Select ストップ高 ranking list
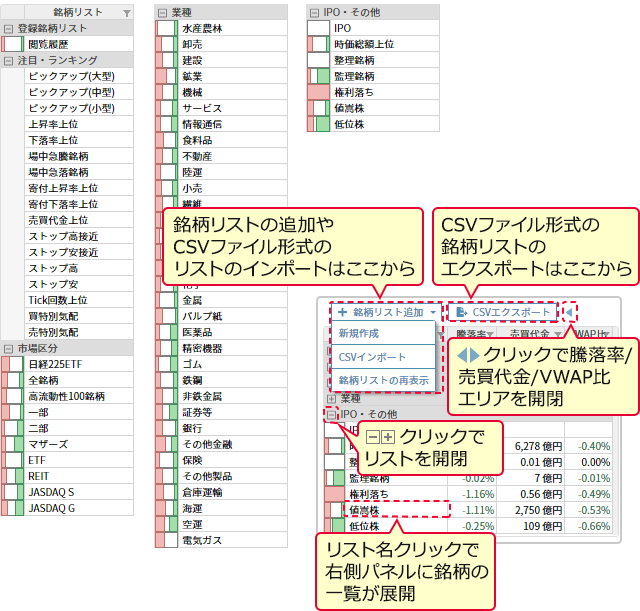This screenshot has height=611, width=640. pyautogui.click(x=53, y=268)
